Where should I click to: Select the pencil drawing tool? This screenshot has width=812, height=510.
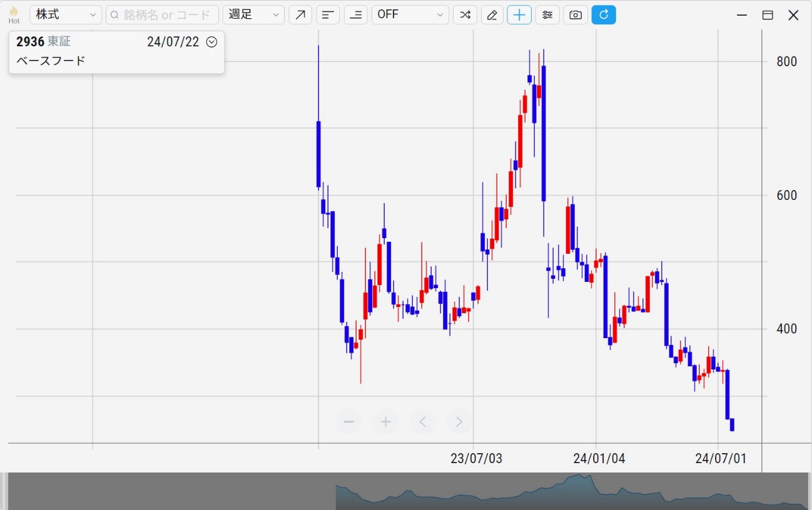pyautogui.click(x=492, y=15)
